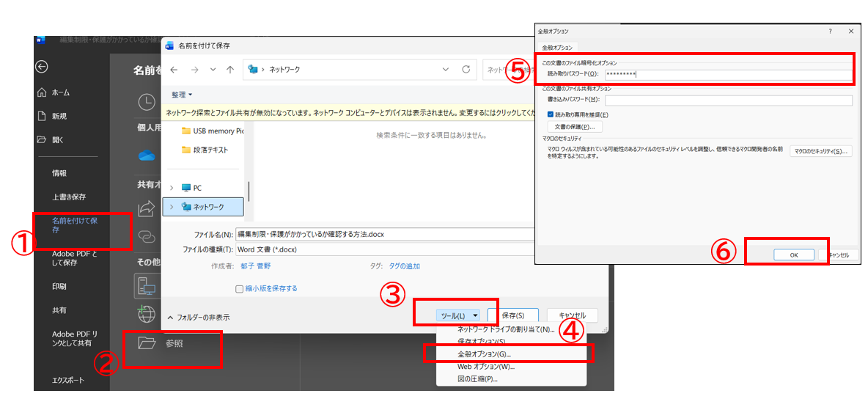Enable 縮小版を保存する checkbox
The height and width of the screenshot is (410, 868).
click(239, 288)
